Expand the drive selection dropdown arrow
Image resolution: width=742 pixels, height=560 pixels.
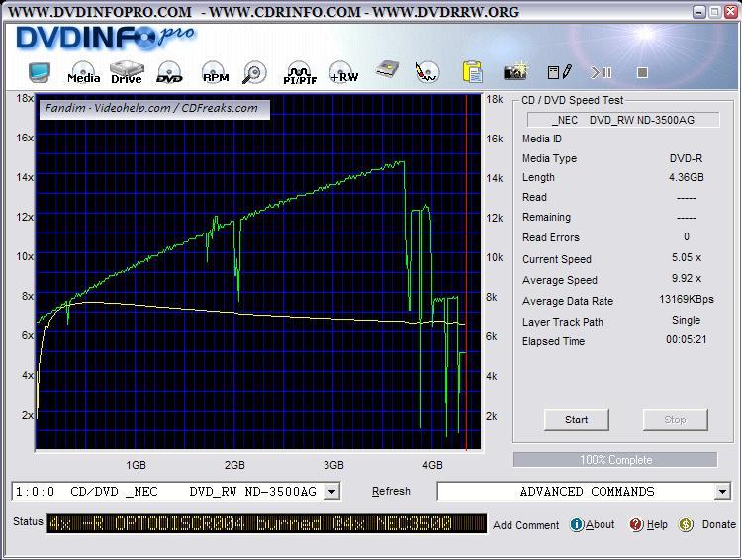click(x=332, y=492)
